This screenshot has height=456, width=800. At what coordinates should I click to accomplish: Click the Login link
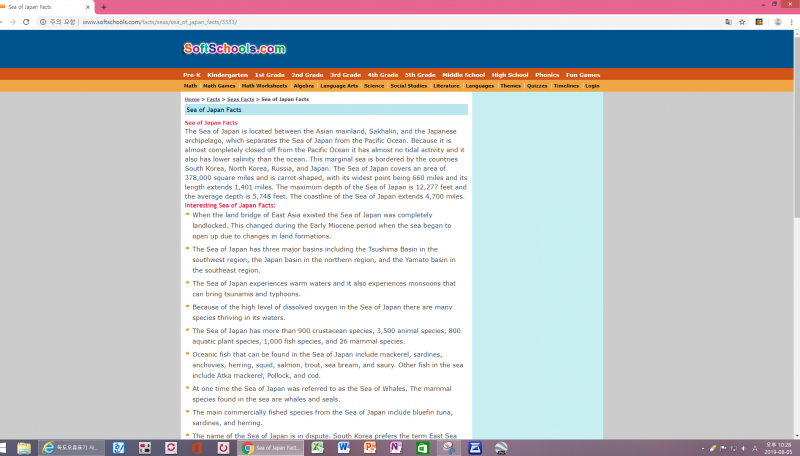pyautogui.click(x=592, y=86)
